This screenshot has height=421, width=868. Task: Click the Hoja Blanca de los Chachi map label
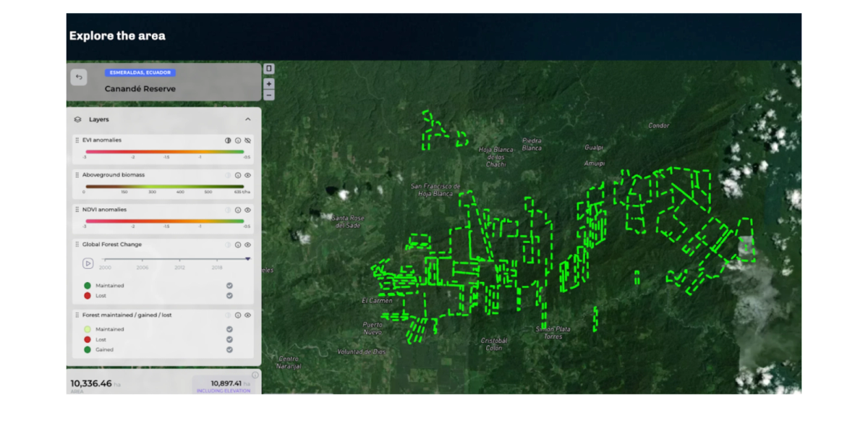point(495,157)
